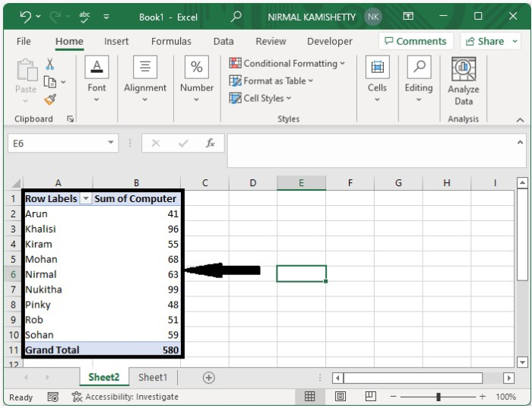Click the horizontal scroll right arrow
532x408 pixels.
click(x=508, y=378)
